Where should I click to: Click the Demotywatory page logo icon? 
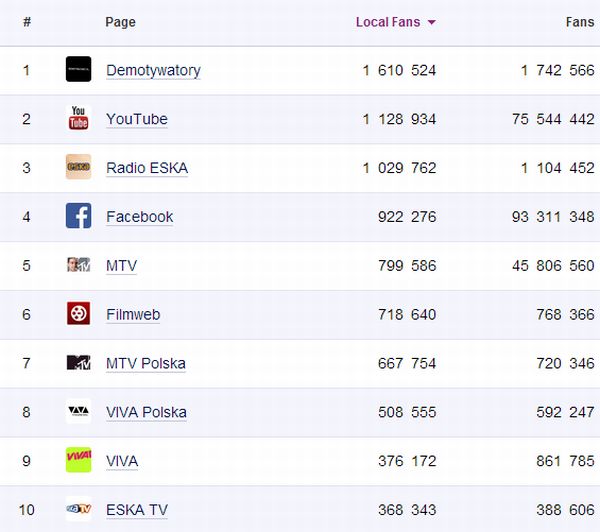click(78, 70)
